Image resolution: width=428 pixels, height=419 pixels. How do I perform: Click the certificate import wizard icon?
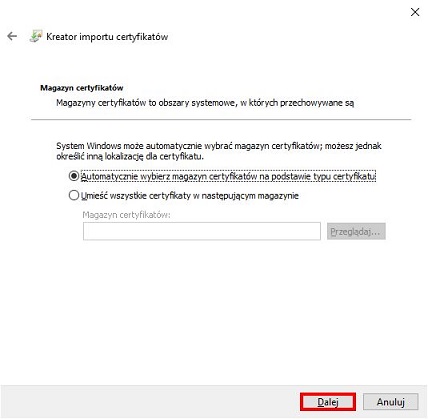tap(36, 36)
